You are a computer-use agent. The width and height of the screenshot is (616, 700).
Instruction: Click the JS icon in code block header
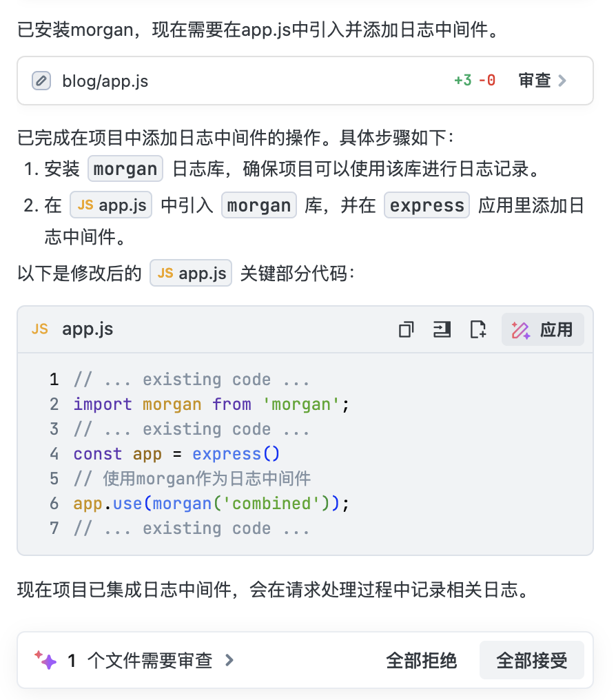tap(40, 329)
